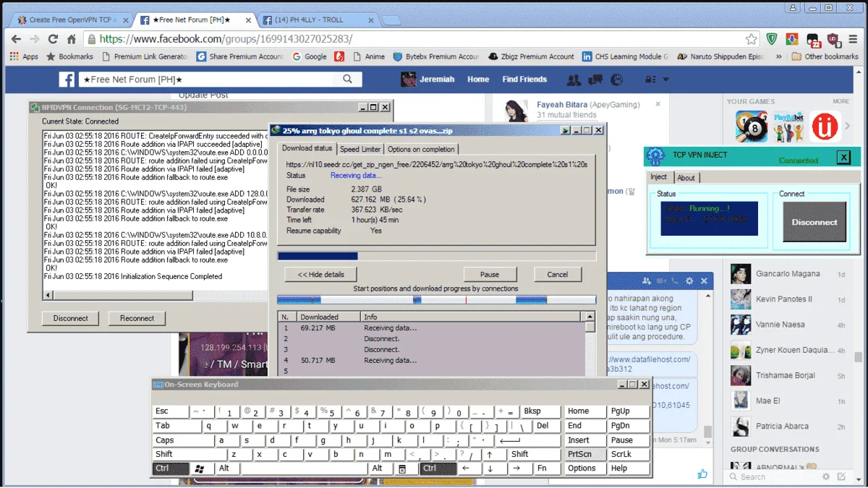The height and width of the screenshot is (488, 868).
Task: Open chat window options gear
Action: pos(689,281)
